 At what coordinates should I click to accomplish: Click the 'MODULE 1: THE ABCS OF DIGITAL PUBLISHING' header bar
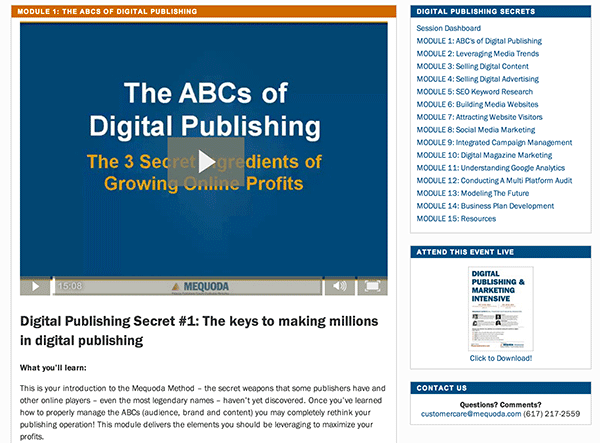pyautogui.click(x=204, y=11)
